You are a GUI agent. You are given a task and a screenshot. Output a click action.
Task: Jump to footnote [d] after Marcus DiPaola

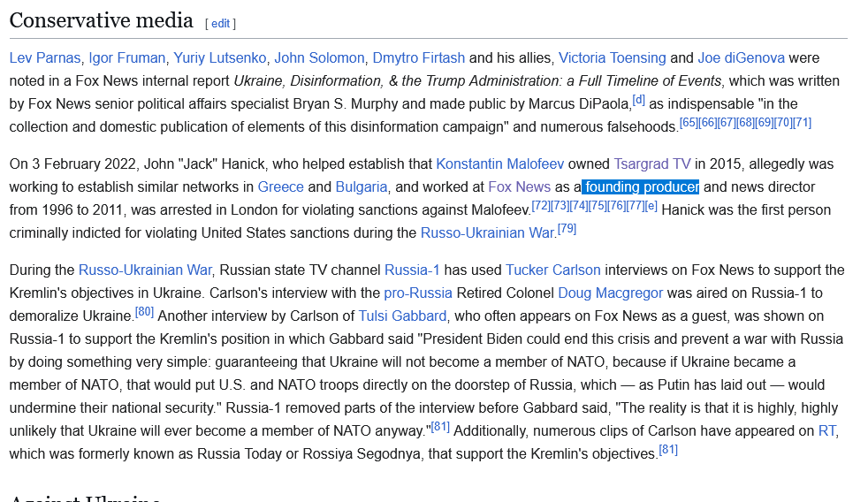tap(639, 100)
